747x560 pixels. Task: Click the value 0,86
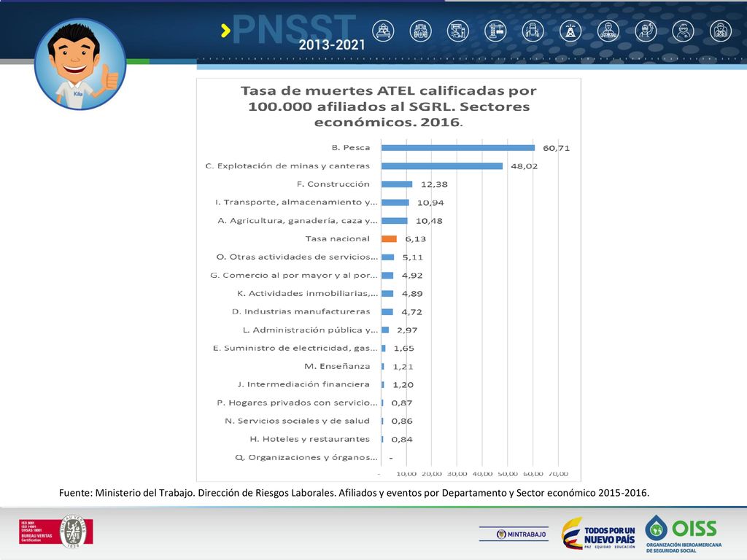tap(402, 421)
